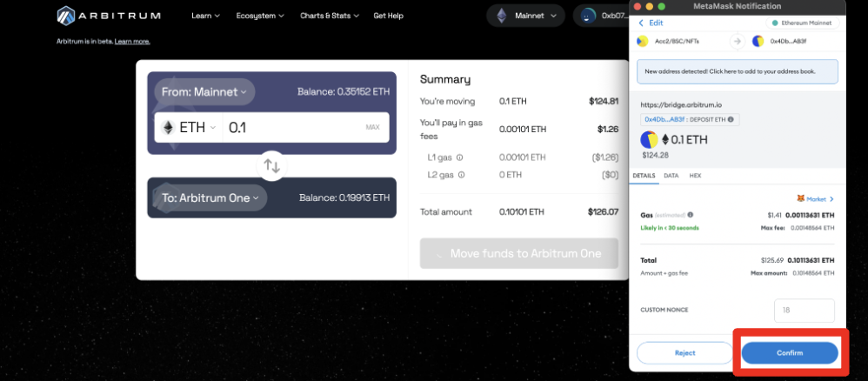Click the account avatar beside 0xb07
This screenshot has height=381, width=868.
click(x=587, y=16)
